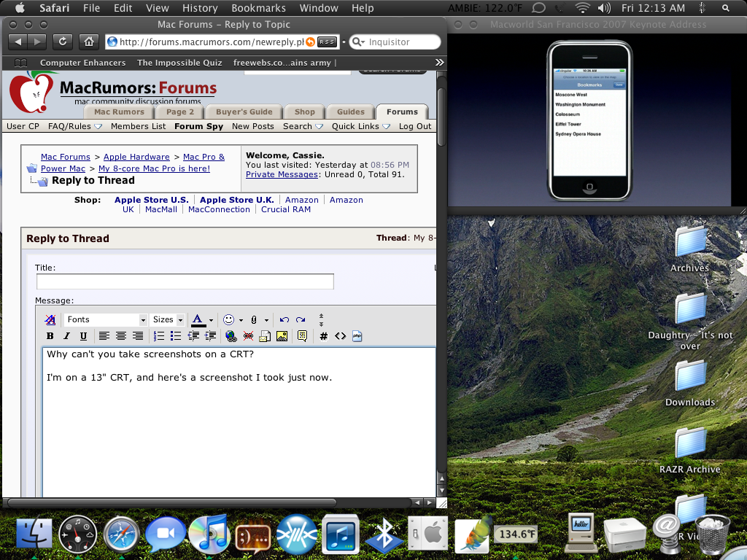This screenshot has width=747, height=560.
Task: Switch to the Buyer's Guide tab
Action: tap(244, 112)
